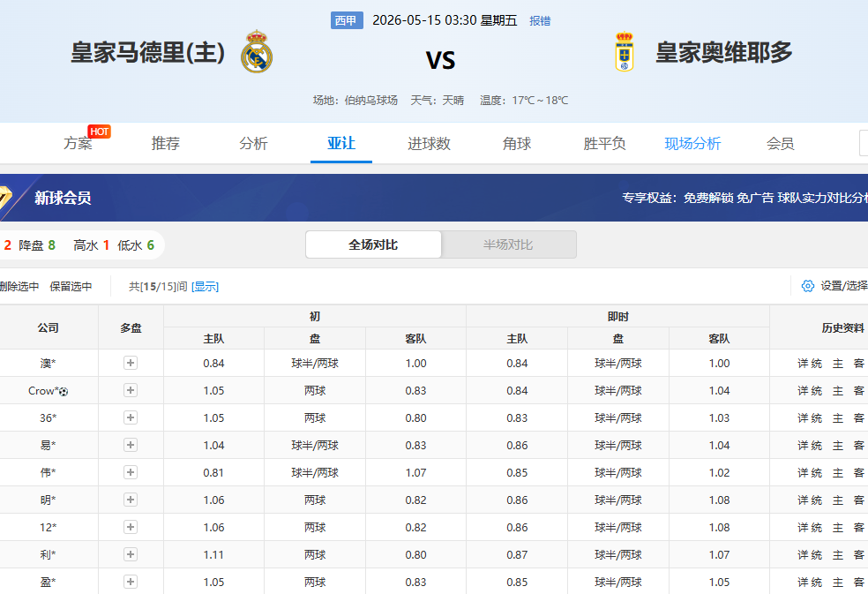Click the 皇家马德里(主) team name
This screenshot has width=868, height=594.
coord(148,53)
